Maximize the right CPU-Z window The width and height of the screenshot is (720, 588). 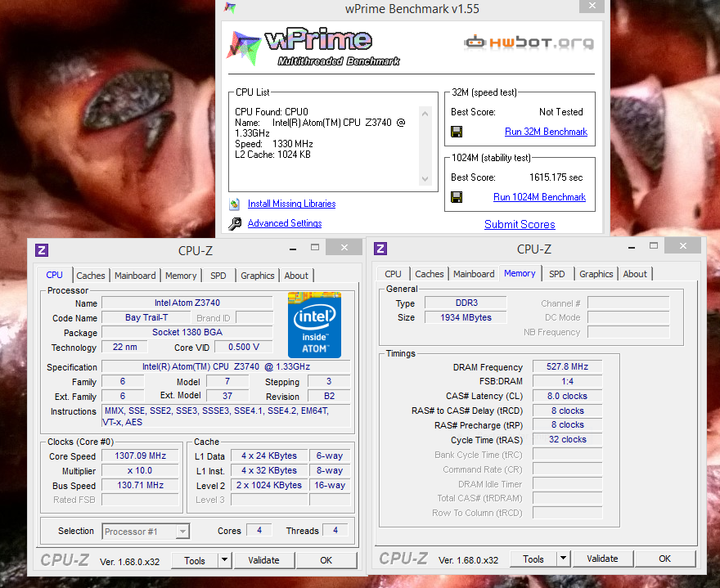654,246
